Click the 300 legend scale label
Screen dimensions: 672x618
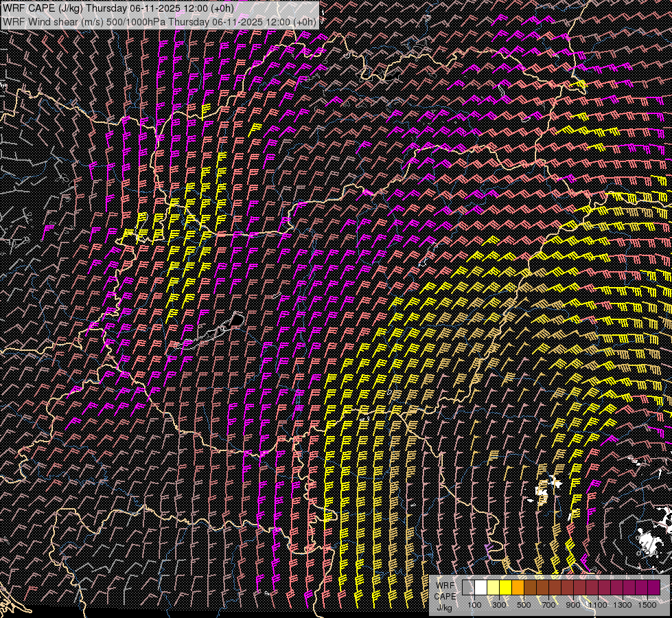pos(499,605)
